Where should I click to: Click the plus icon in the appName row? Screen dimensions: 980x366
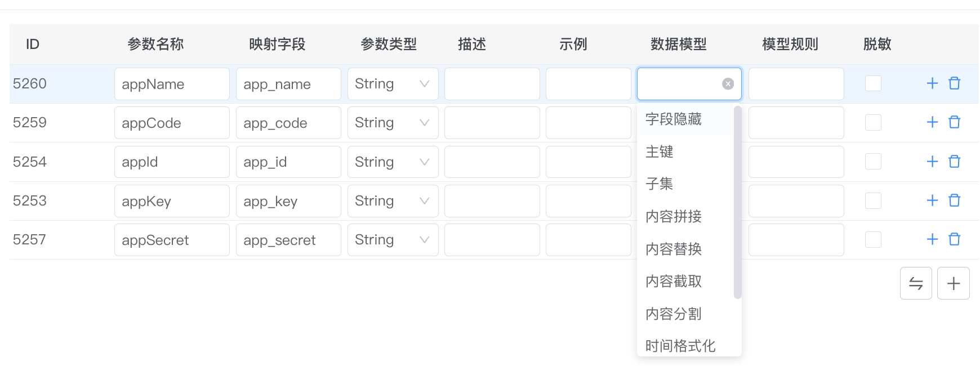click(932, 83)
